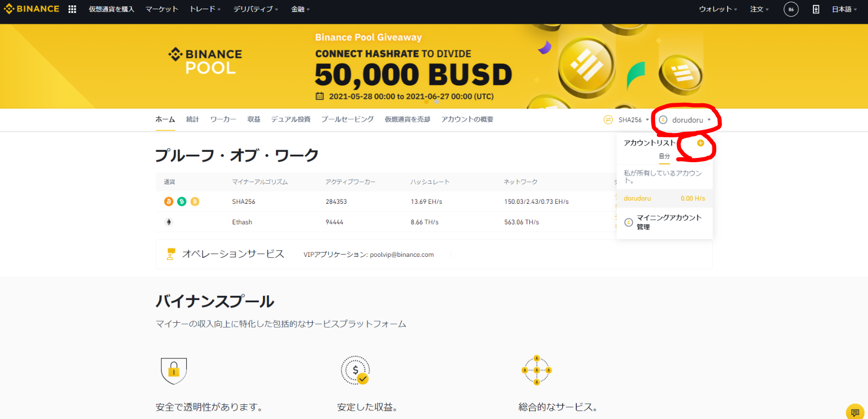Click the ネットワーク column header

[x=521, y=182]
